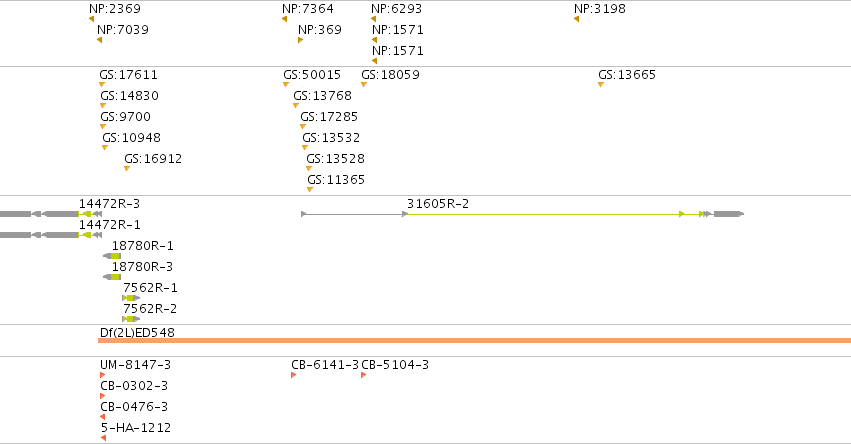Click the GS:13768 marker
851x444 pixels.
296,106
